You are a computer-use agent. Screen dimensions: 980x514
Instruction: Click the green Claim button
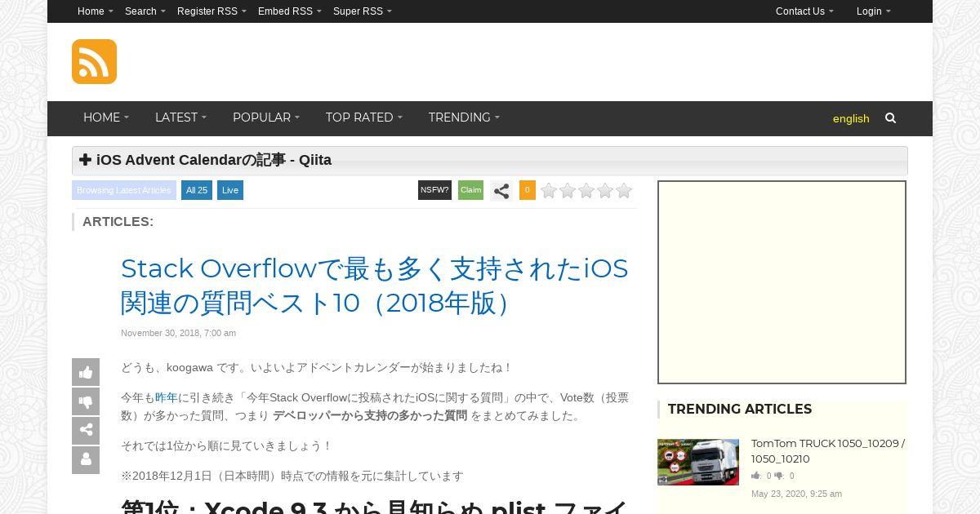(470, 190)
